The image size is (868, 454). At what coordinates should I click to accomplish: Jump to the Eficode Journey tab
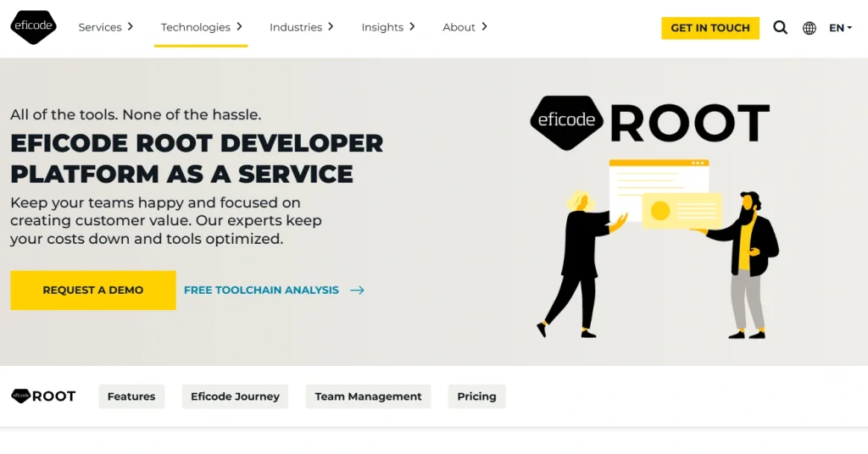(x=236, y=396)
